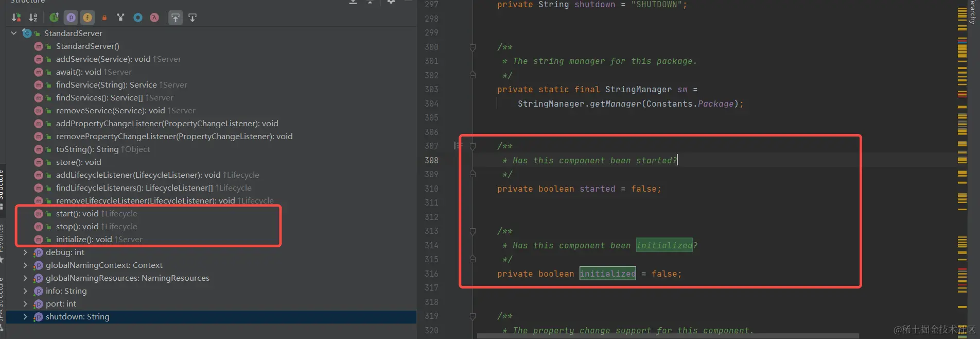Click highlighted 'initialized' variable on line 316

(607, 274)
